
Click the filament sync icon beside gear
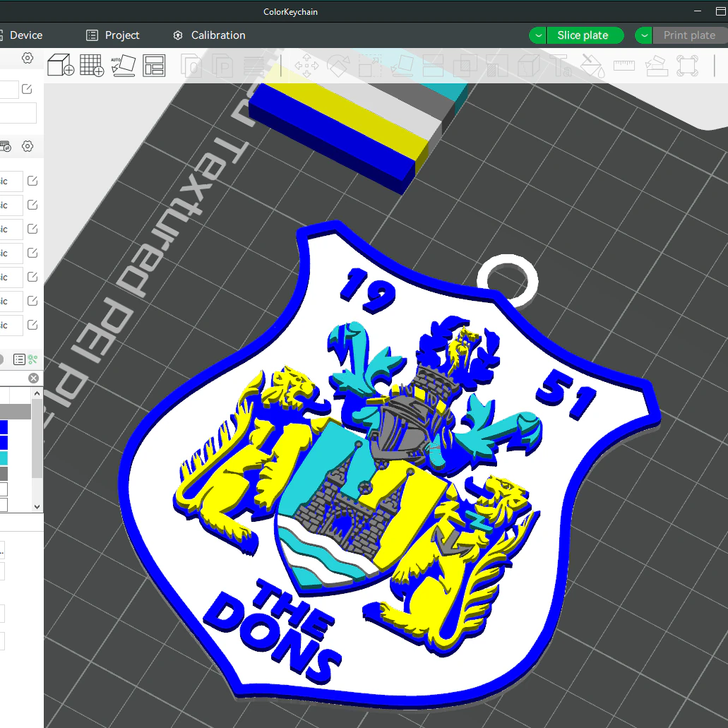pos(5,146)
